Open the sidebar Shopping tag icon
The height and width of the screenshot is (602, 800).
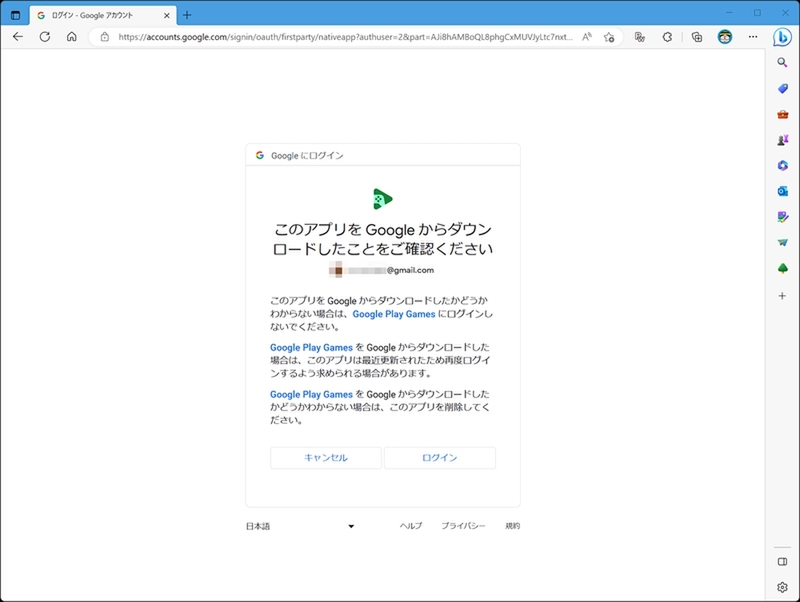point(783,88)
